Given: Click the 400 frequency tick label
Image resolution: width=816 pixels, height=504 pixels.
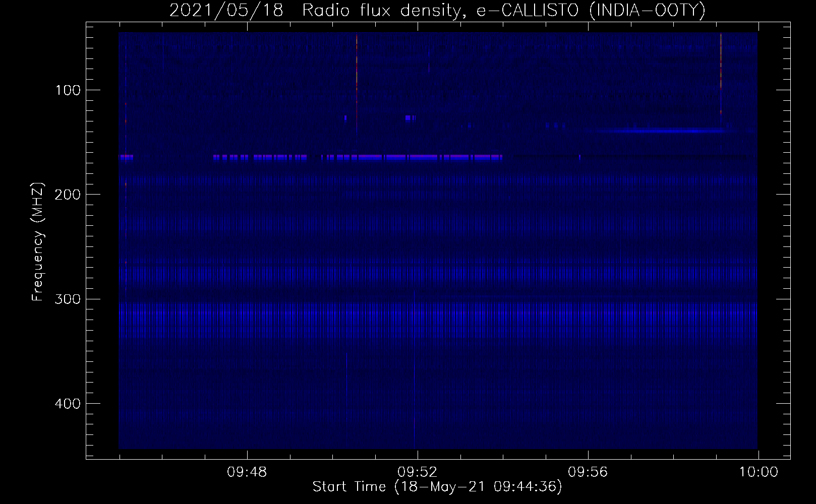Looking at the screenshot, I should tap(67, 404).
